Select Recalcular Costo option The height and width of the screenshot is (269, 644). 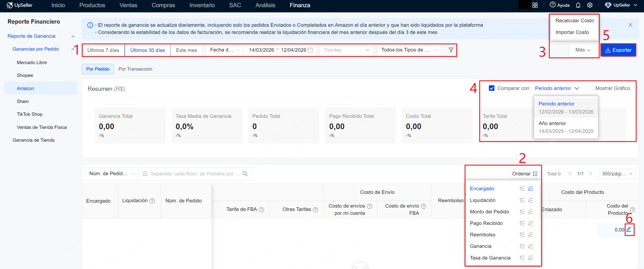(x=574, y=21)
